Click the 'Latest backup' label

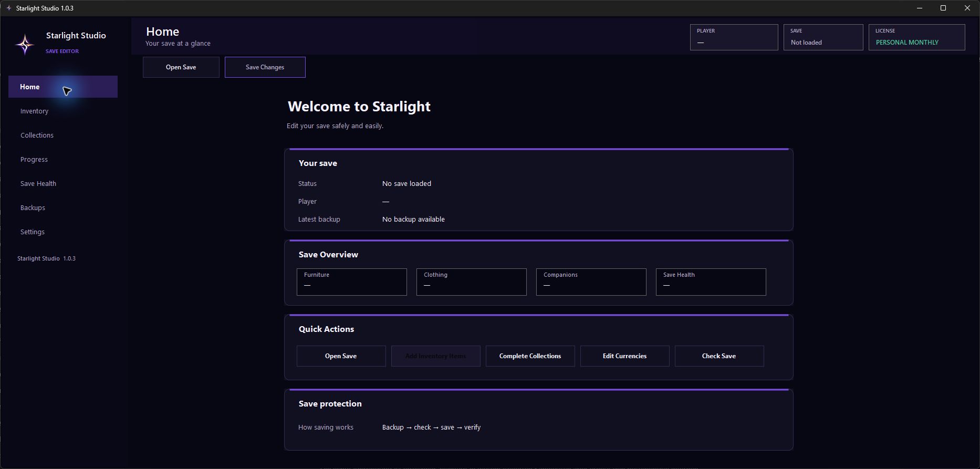point(319,219)
